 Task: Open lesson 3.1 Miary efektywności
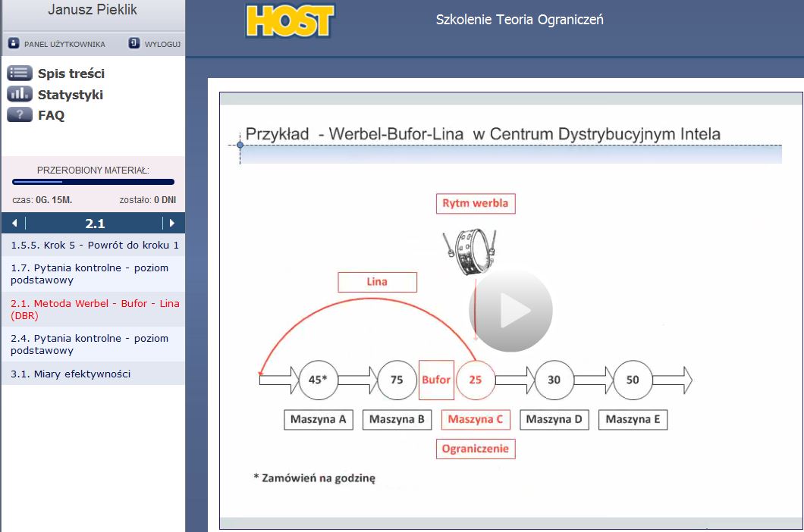(71, 374)
